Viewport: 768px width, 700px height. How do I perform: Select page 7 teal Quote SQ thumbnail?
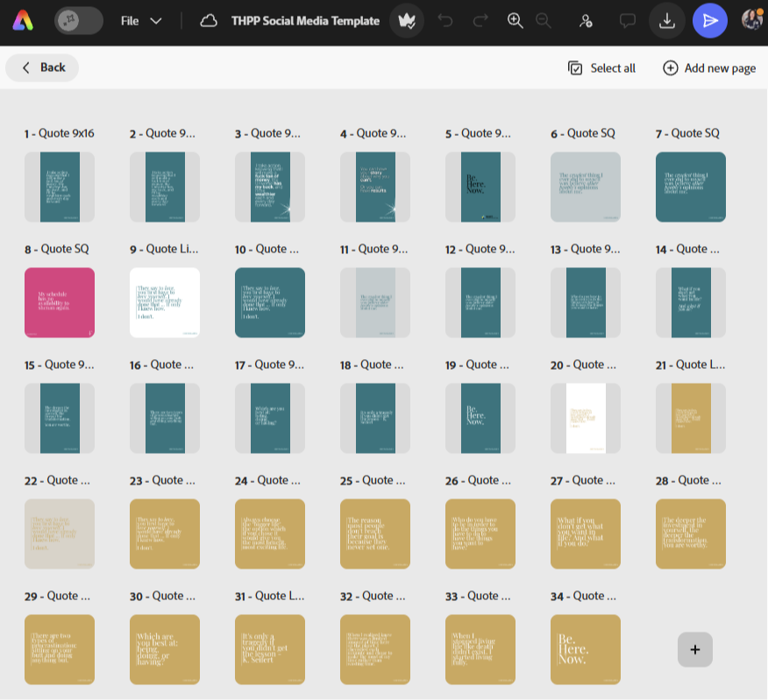(x=691, y=187)
